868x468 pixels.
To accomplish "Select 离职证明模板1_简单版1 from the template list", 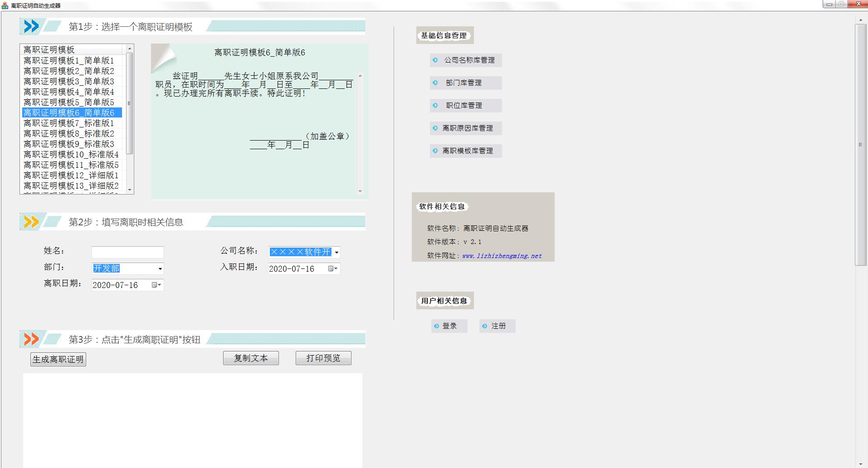I will 68,60.
